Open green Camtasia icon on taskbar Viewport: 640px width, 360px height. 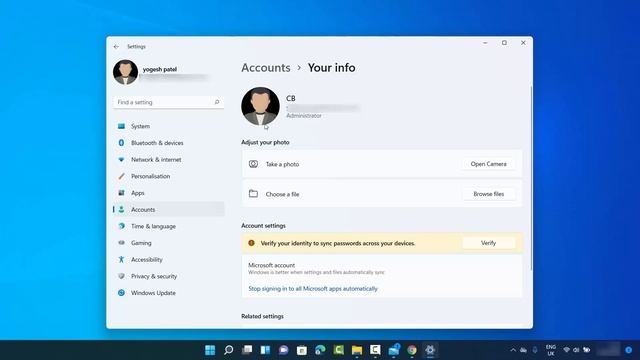(338, 350)
